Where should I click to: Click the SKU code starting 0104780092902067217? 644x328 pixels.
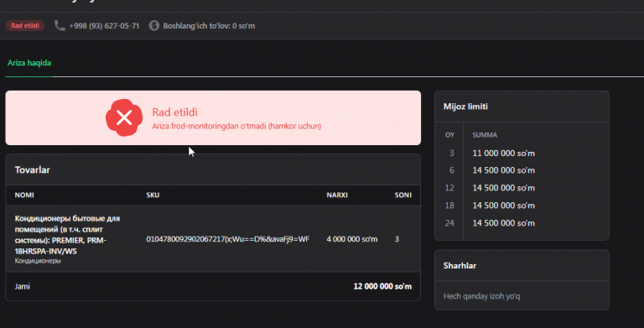pos(227,239)
